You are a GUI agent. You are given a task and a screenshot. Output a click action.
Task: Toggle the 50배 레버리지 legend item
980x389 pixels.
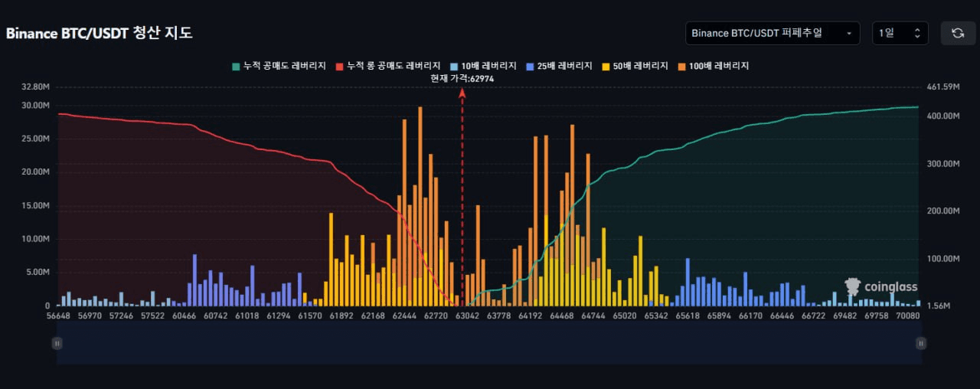[x=635, y=66]
